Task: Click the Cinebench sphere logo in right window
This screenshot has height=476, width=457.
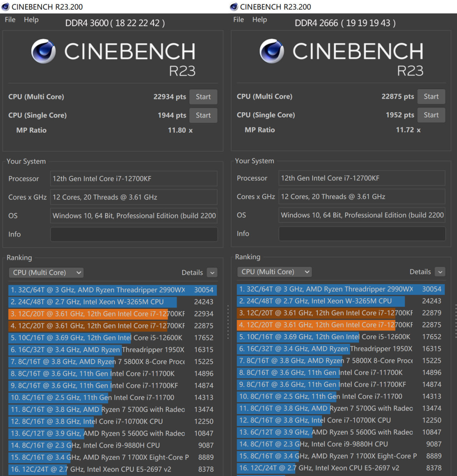Action: [x=272, y=51]
